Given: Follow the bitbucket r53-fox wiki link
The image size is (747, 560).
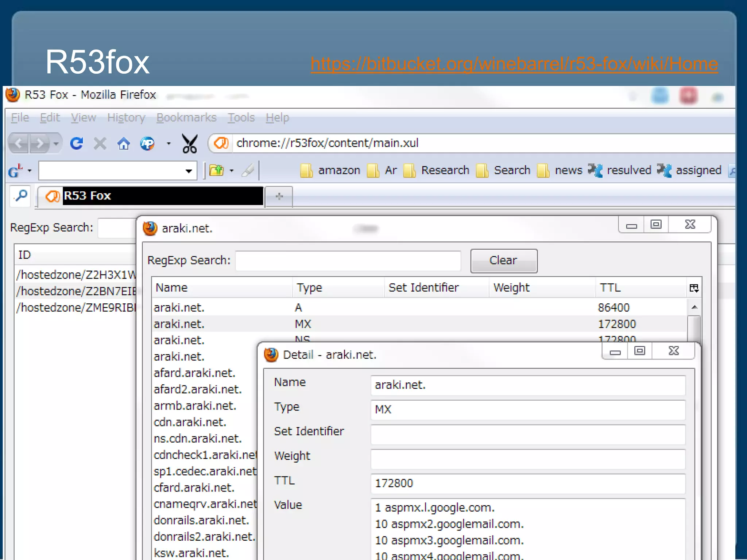Looking at the screenshot, I should (514, 64).
